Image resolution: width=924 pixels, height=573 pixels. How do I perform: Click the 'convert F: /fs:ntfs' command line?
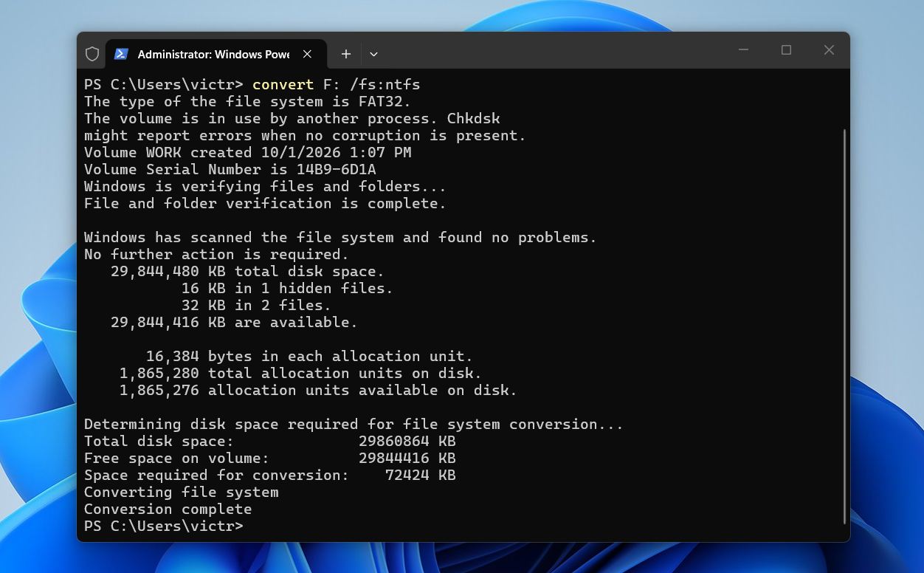click(x=252, y=85)
